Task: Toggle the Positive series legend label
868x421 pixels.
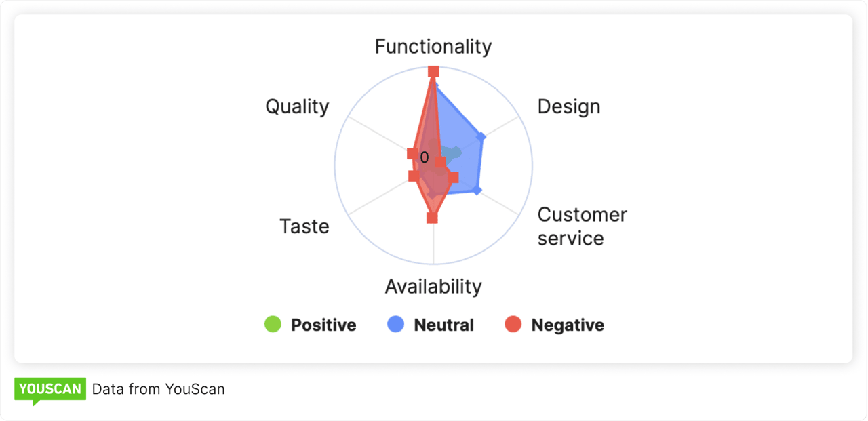Action: point(323,325)
